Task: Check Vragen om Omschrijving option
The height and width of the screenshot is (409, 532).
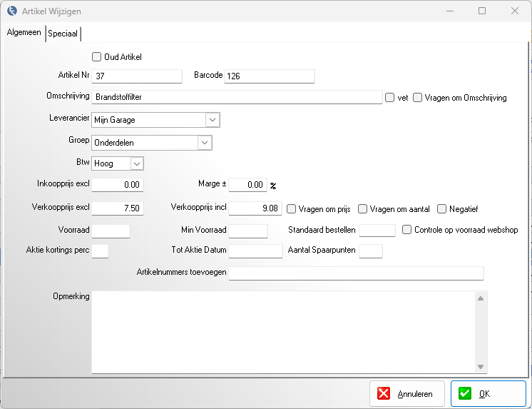Action: point(418,98)
